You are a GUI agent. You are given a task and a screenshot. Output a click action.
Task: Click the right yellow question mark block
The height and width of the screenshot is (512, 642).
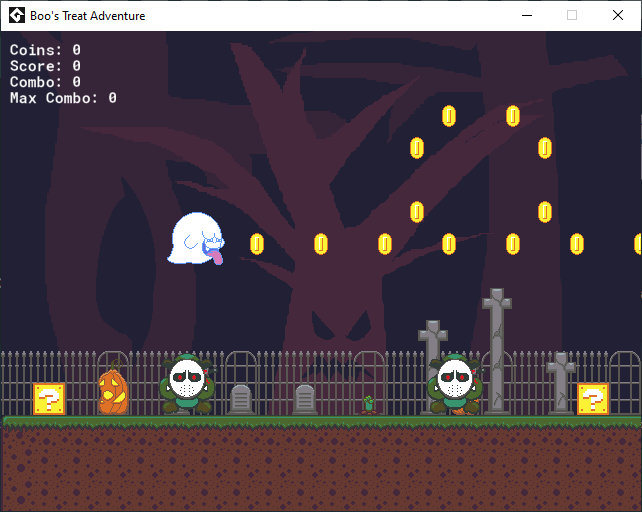point(593,399)
